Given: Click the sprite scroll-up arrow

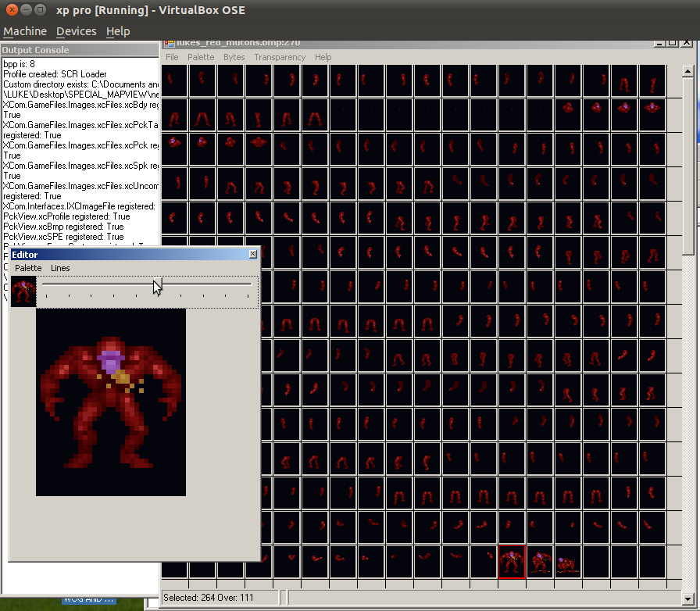Looking at the screenshot, I should click(688, 72).
